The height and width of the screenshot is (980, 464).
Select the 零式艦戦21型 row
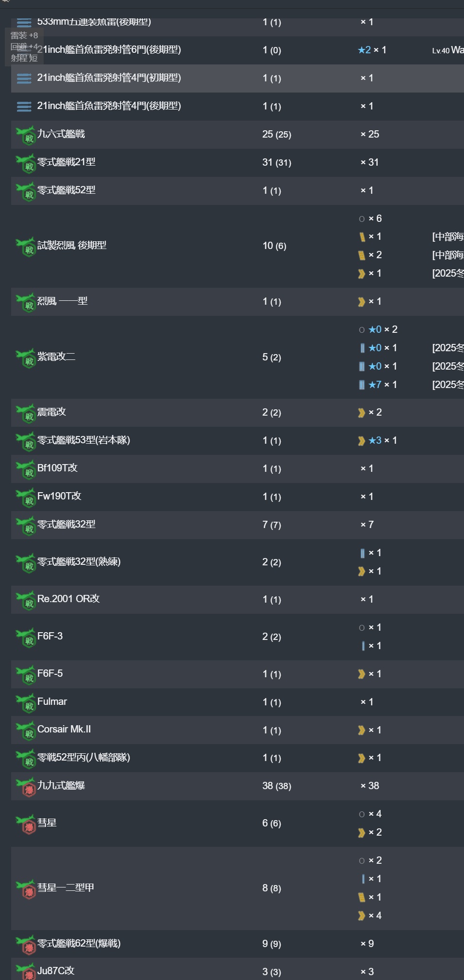pos(238,162)
